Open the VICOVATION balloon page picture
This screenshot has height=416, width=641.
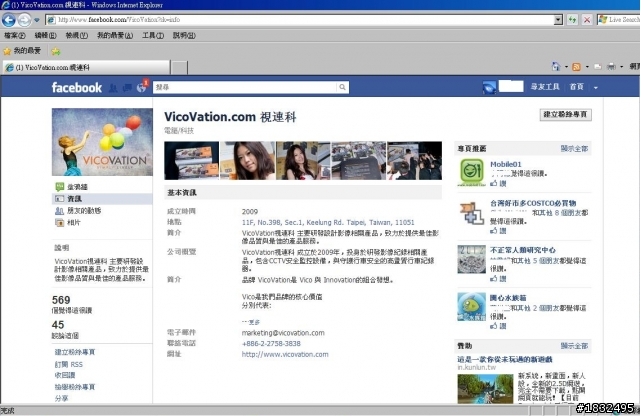coord(102,142)
